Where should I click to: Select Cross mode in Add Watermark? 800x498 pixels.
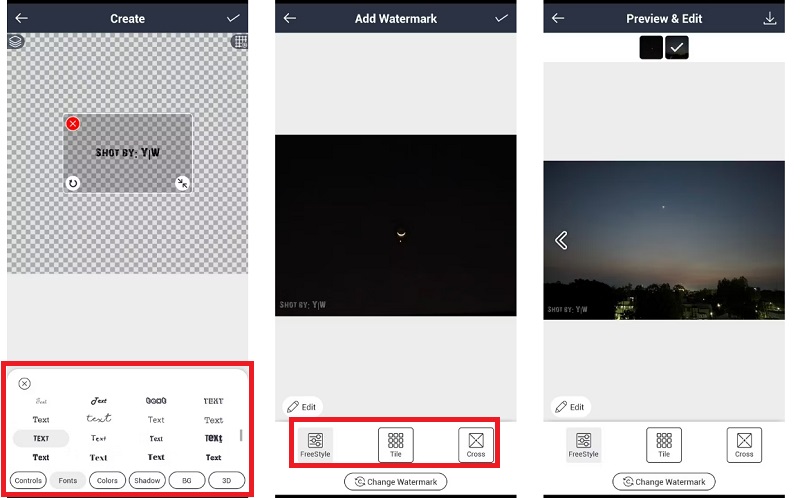[476, 445]
